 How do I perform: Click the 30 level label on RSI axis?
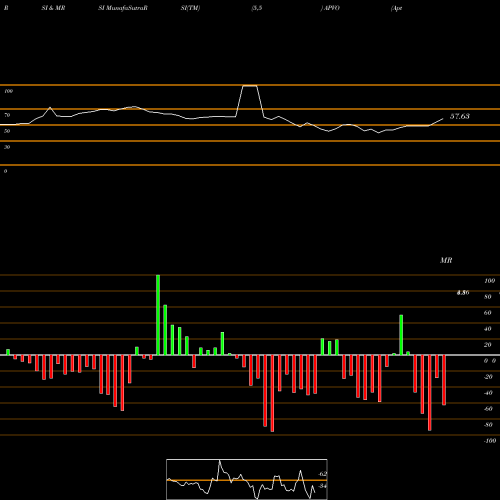coord(7,147)
